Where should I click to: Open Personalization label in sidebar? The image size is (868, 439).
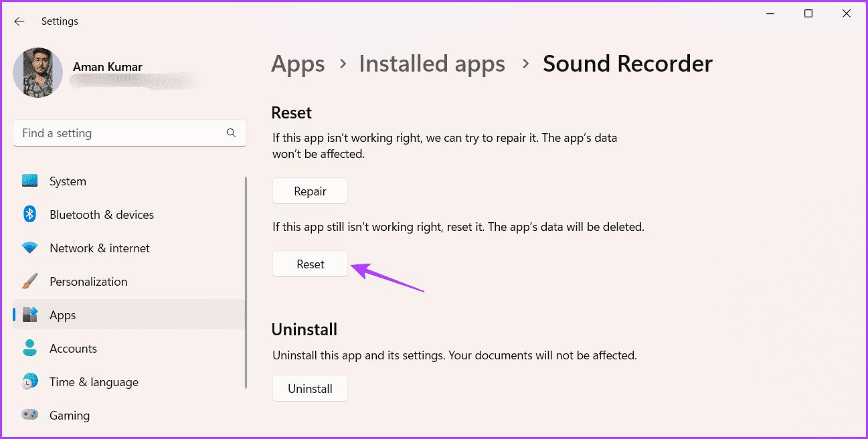(x=88, y=282)
